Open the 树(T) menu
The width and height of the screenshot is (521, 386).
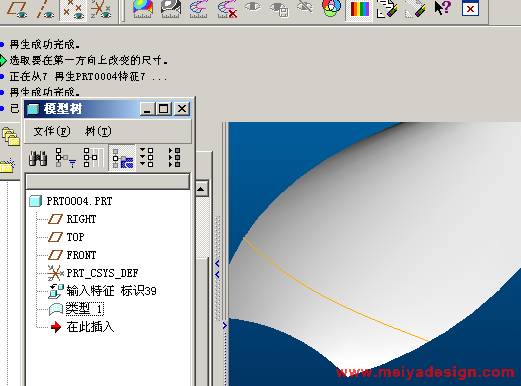point(98,131)
